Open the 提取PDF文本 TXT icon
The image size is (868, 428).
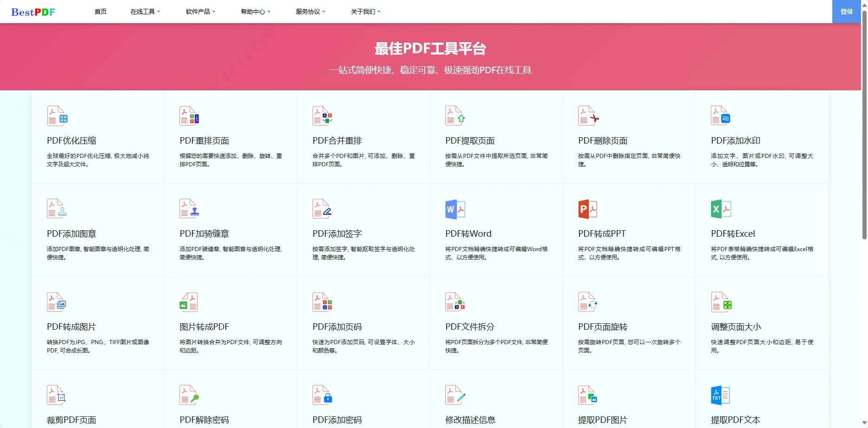721,395
